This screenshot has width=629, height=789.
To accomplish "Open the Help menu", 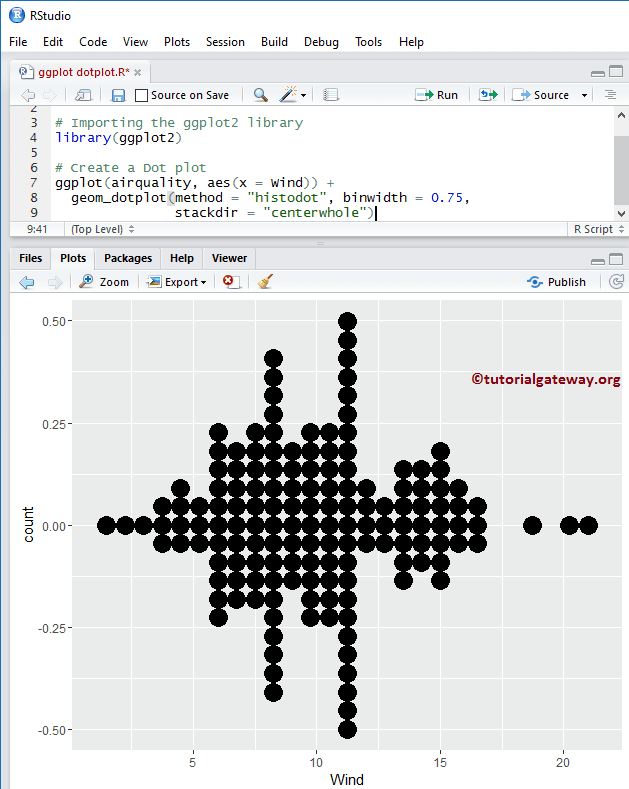I will pos(411,42).
